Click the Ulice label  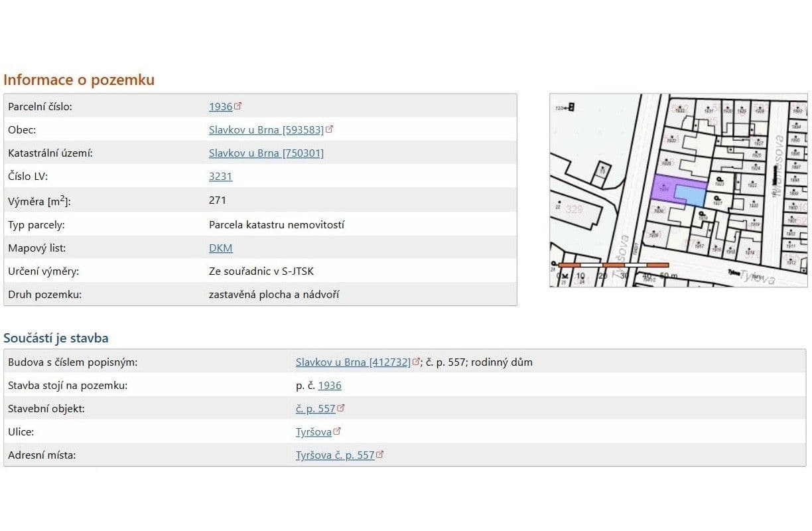21,432
